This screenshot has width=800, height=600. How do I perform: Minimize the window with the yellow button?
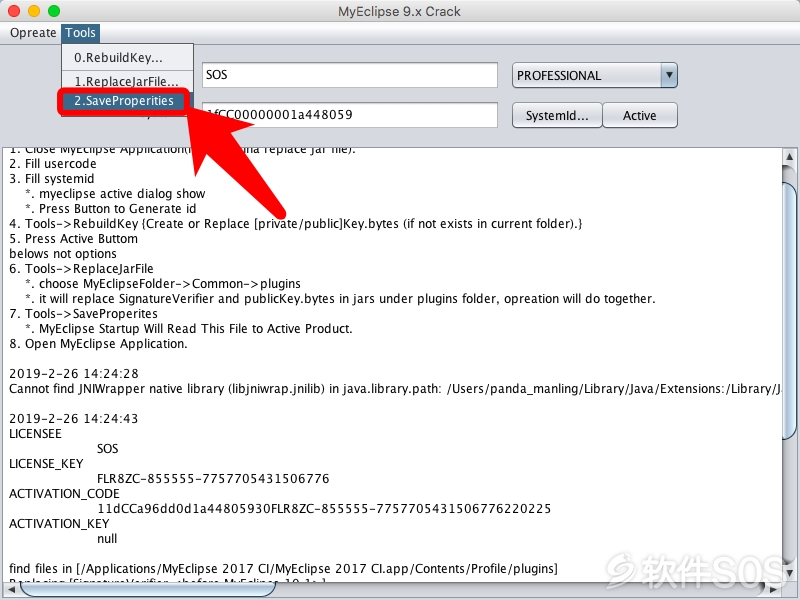coord(34,11)
